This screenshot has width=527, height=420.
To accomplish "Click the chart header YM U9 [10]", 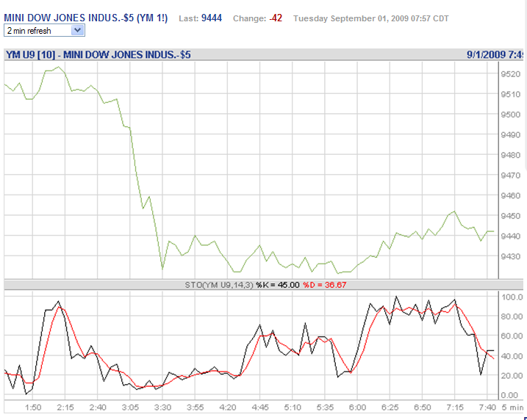I will [x=31, y=55].
